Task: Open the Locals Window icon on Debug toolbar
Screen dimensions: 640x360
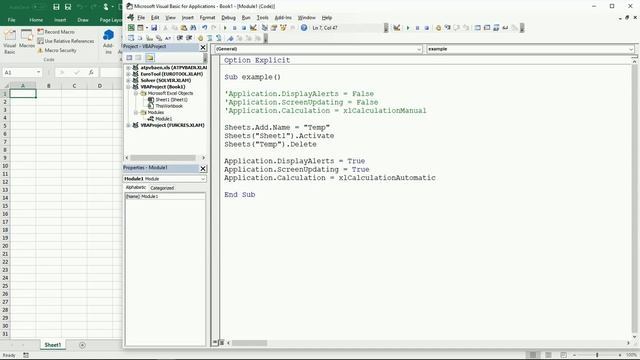Action: [478, 28]
